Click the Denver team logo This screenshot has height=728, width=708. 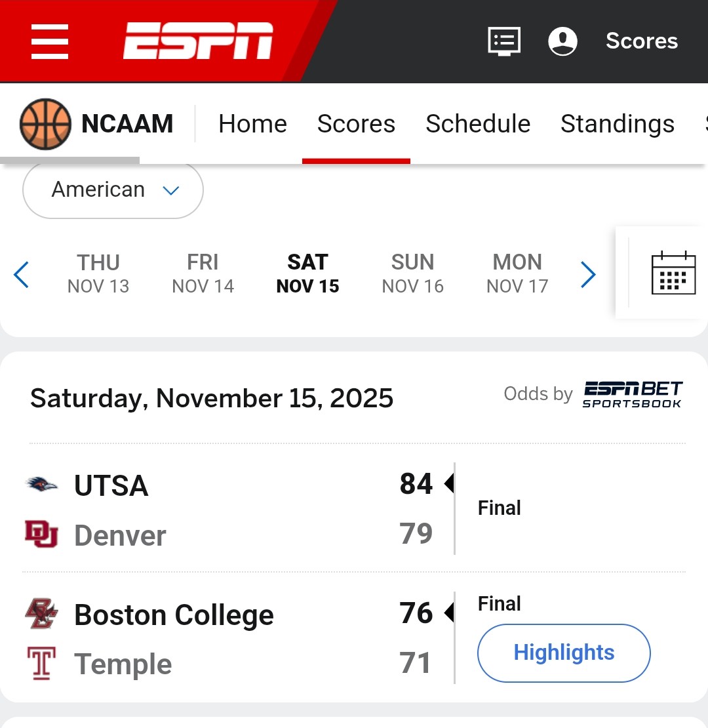pyautogui.click(x=42, y=535)
